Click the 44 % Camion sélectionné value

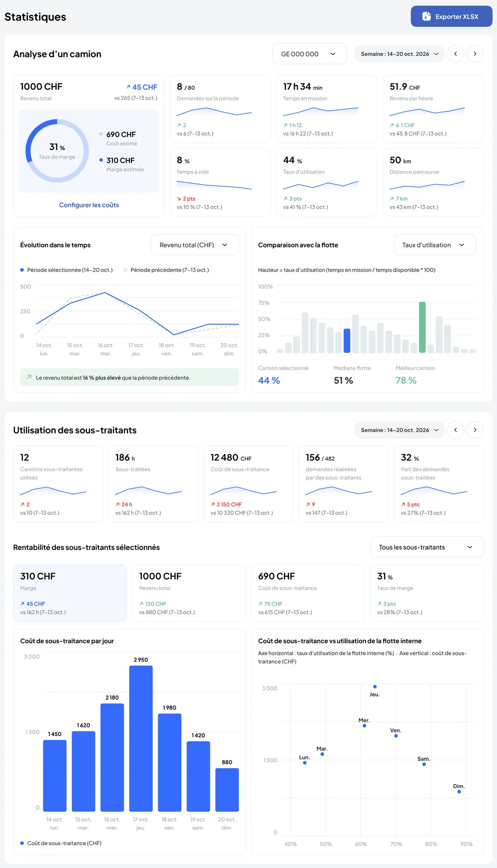(269, 380)
